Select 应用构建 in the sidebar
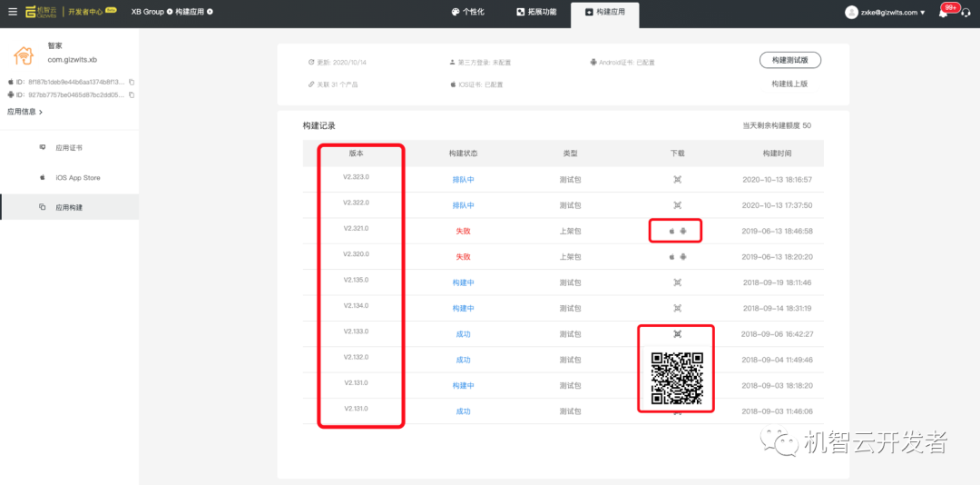Viewport: 980px width, 485px height. coord(69,207)
